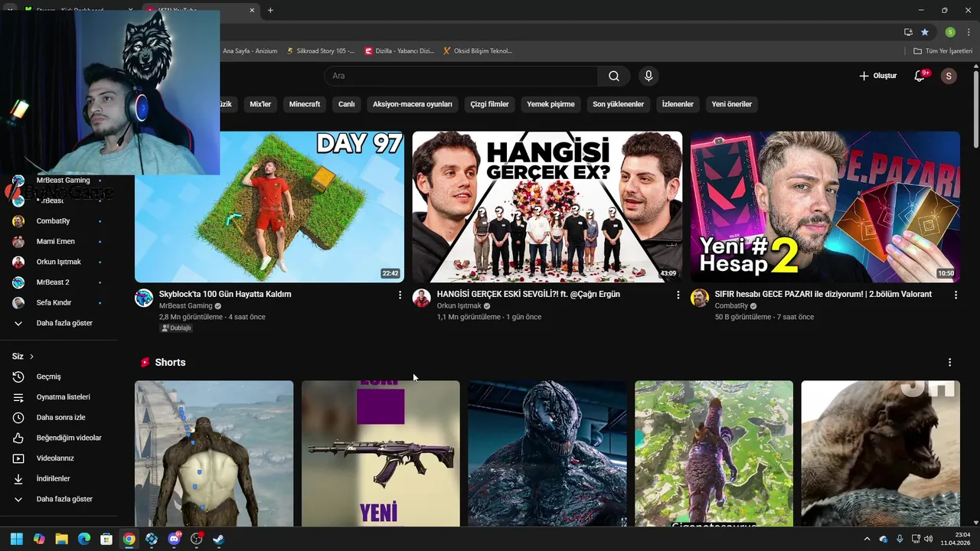This screenshot has height=551, width=980.
Task: Open SIFIR hesabı GECE PAZARI video title
Action: (823, 294)
